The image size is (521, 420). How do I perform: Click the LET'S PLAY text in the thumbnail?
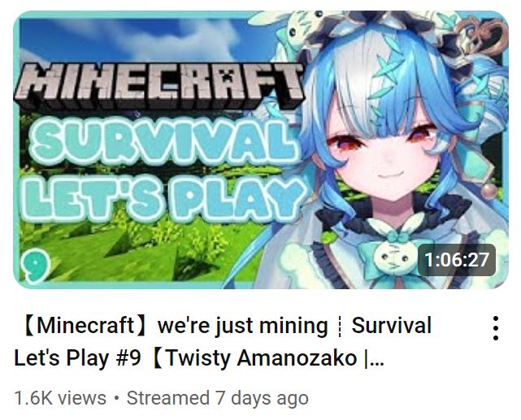[164, 200]
